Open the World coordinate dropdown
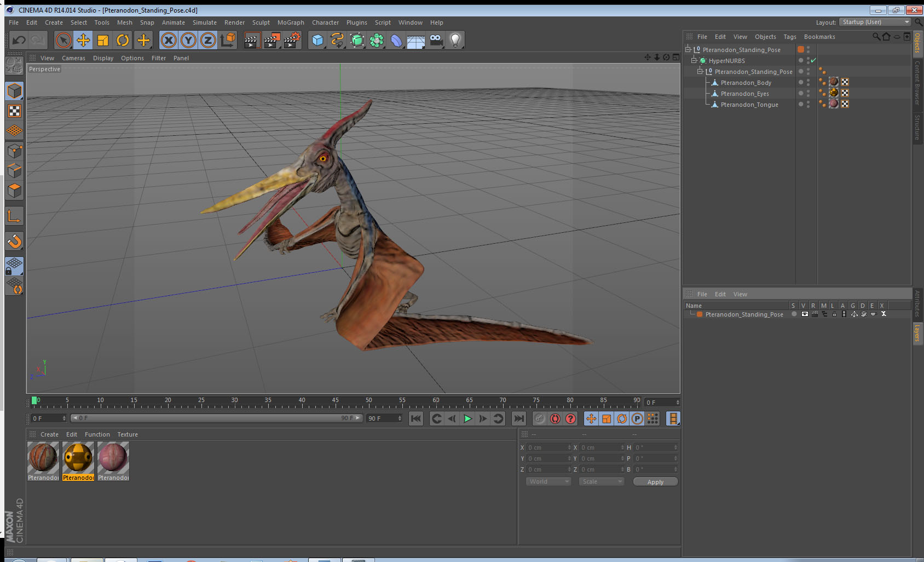 [x=548, y=481]
